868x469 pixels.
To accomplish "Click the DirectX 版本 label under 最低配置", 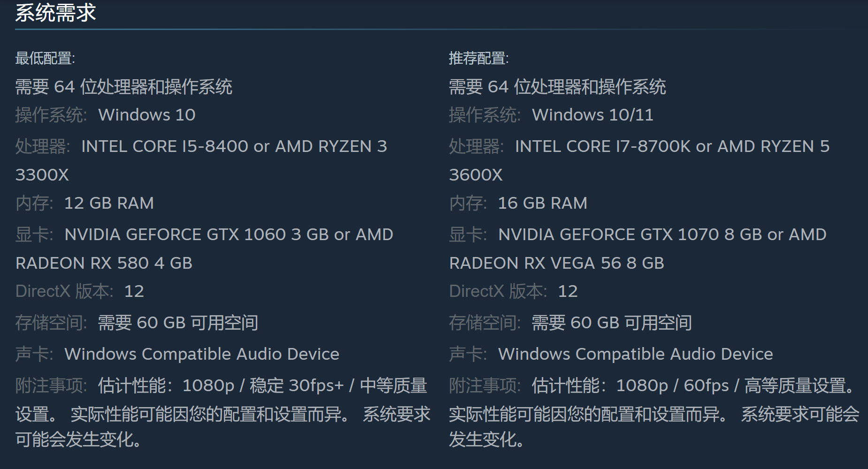I will point(64,291).
